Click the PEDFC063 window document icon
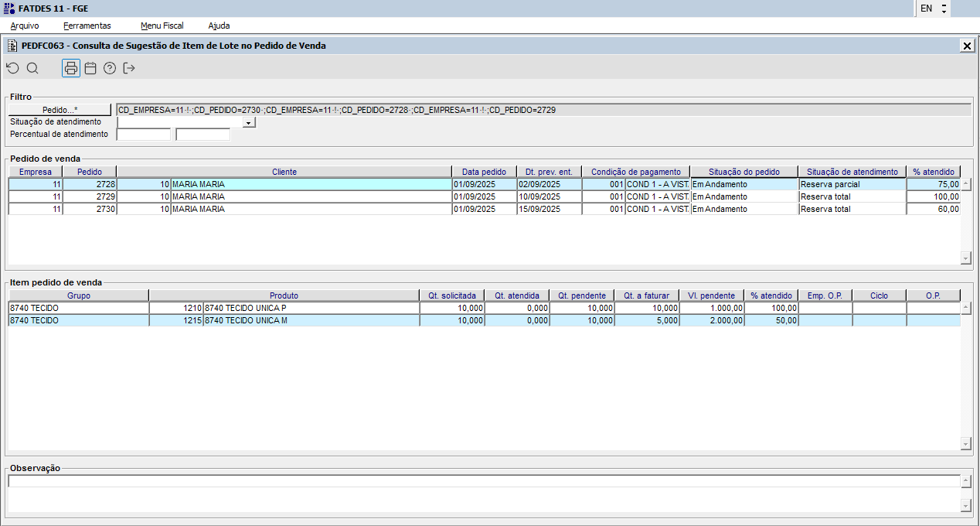Image resolution: width=980 pixels, height=526 pixels. pyautogui.click(x=12, y=46)
